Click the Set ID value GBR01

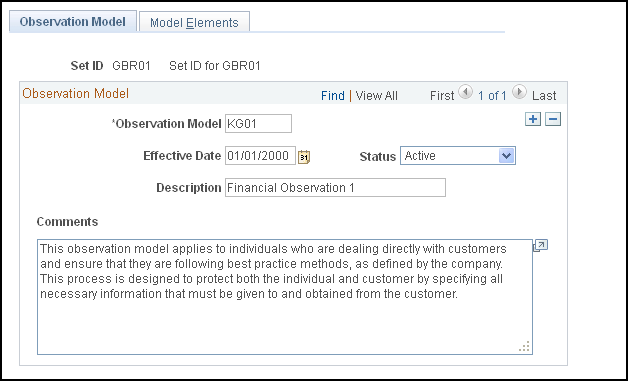click(131, 66)
